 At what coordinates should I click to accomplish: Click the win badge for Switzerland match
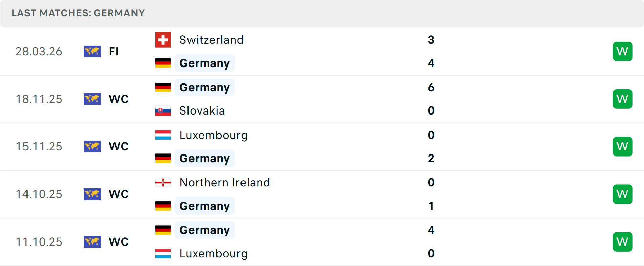coord(623,51)
